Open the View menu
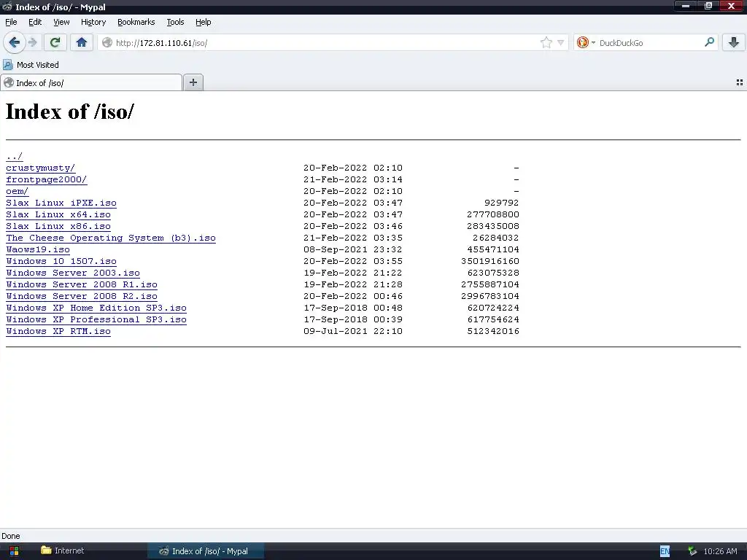The image size is (747, 560). click(61, 22)
